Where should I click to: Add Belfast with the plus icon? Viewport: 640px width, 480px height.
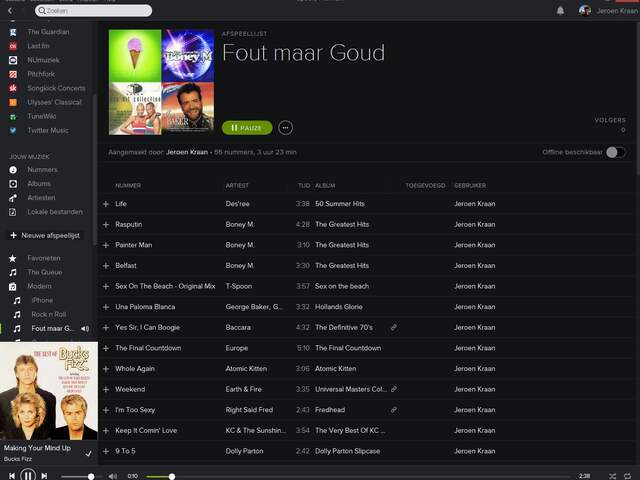pyautogui.click(x=106, y=266)
